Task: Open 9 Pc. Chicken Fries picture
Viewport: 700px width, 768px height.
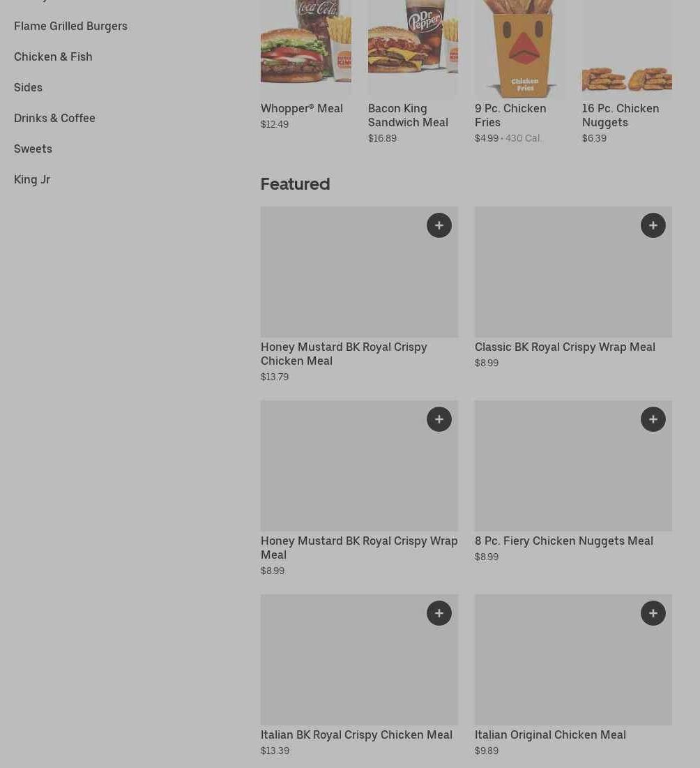Action: [x=520, y=48]
